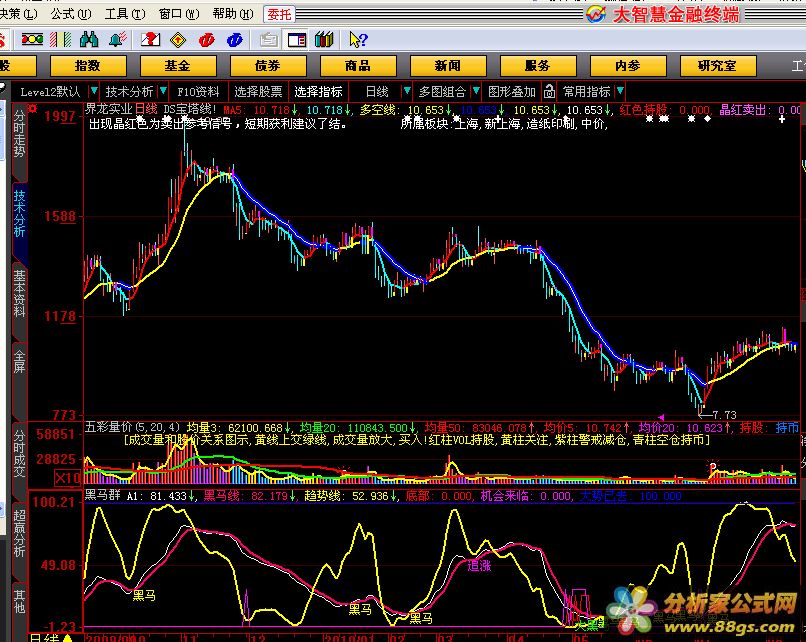Click the 界龙实业 stock name
806x642 pixels.
[108, 109]
